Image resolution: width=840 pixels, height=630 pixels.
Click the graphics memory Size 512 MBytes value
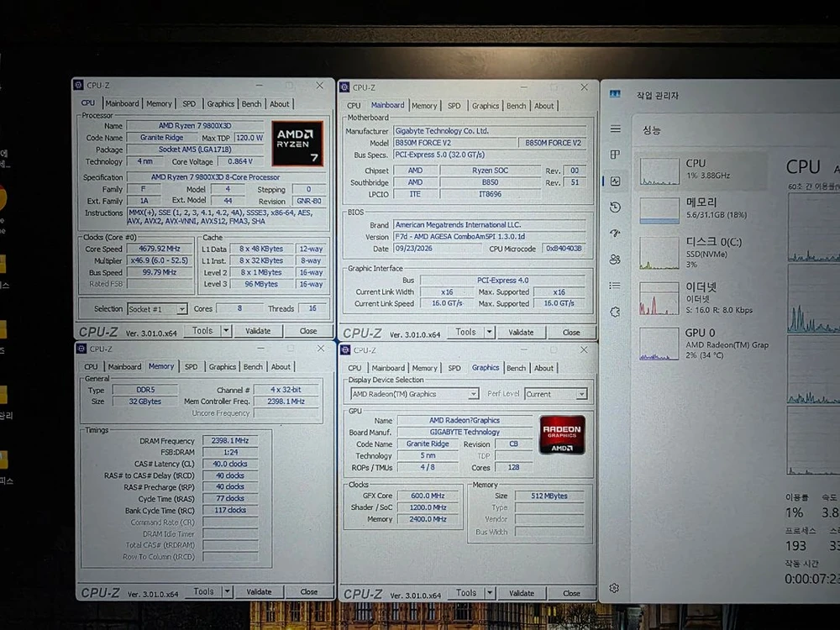click(549, 496)
